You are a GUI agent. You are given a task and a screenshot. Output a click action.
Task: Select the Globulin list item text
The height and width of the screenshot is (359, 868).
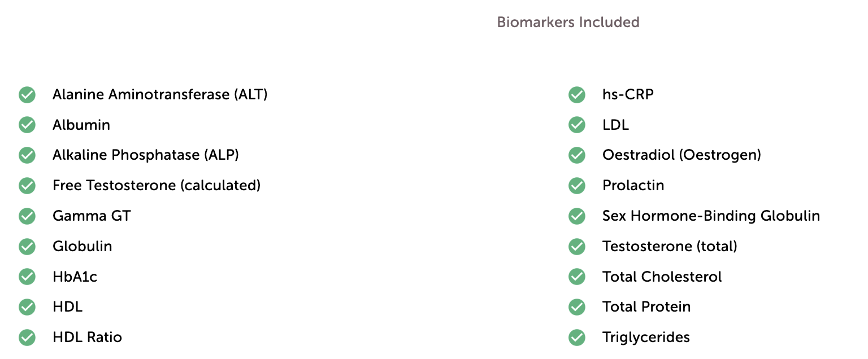[x=83, y=247]
